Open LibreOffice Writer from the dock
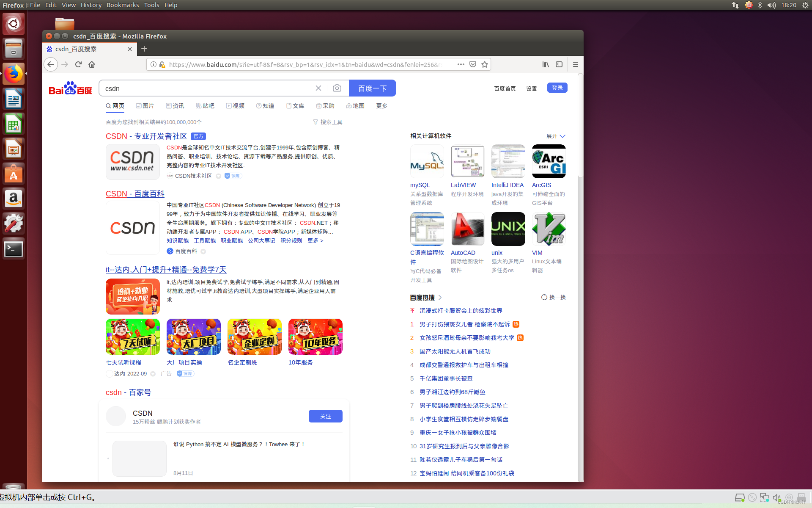 tap(14, 99)
